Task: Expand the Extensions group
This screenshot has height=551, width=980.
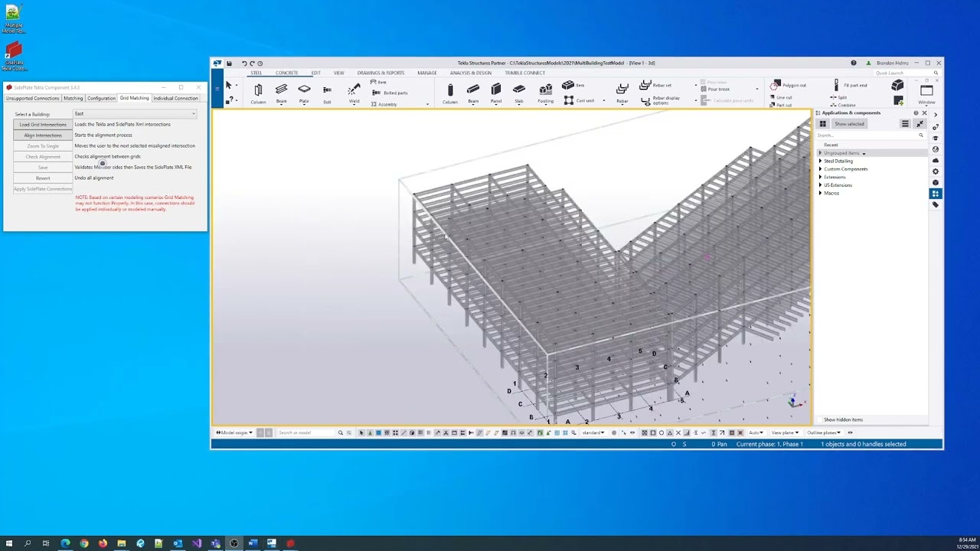Action: [820, 178]
